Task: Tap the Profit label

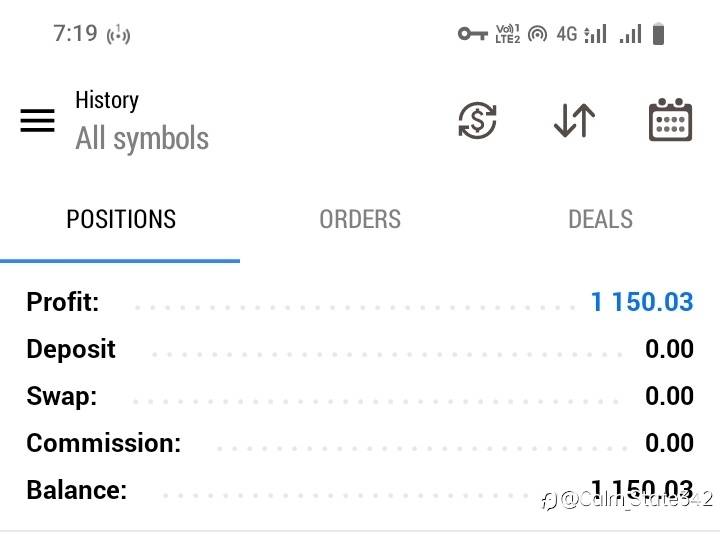Action: click(63, 302)
